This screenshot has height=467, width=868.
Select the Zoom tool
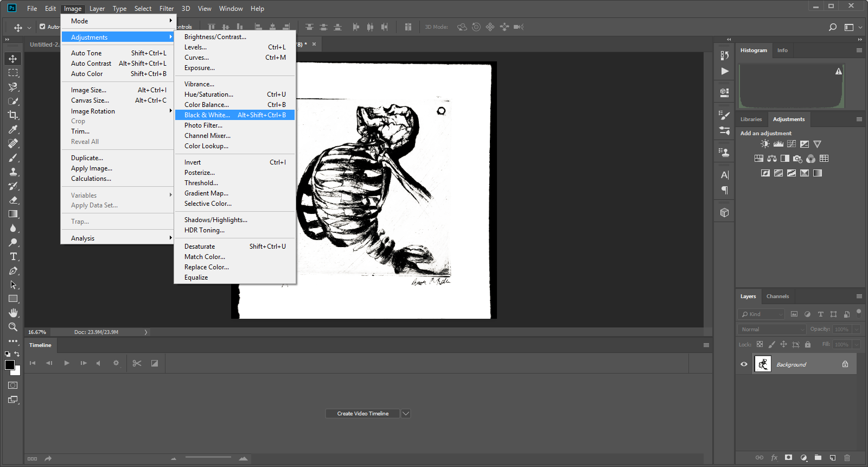click(13, 327)
